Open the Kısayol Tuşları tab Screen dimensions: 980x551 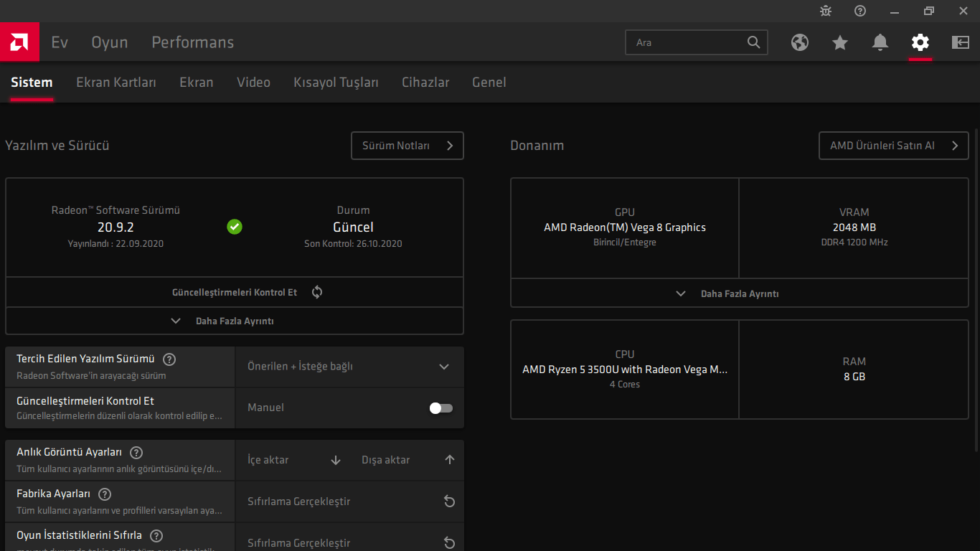(x=336, y=83)
